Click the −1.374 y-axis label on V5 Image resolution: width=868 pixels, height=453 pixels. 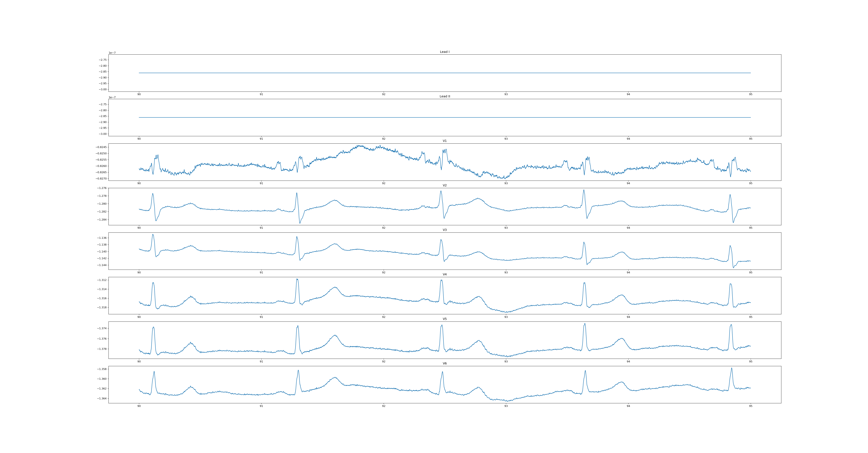pyautogui.click(x=102, y=328)
